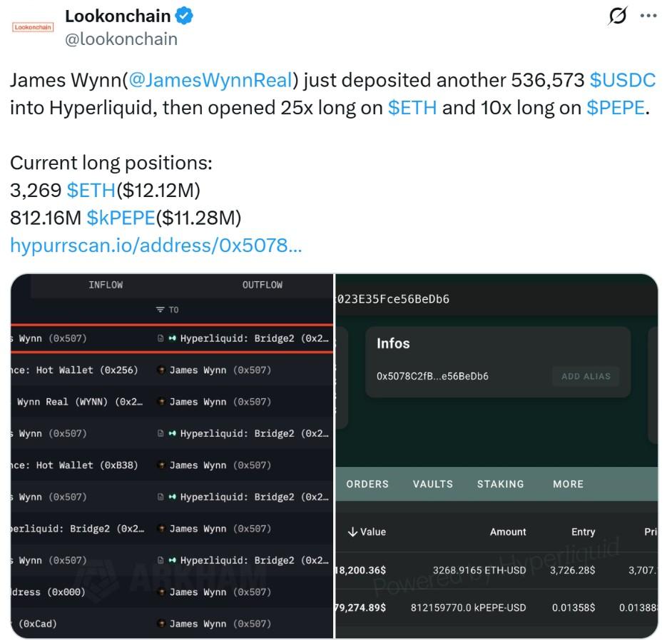
Task: Click the Lookonchain profile avatar
Action: pyautogui.click(x=33, y=27)
